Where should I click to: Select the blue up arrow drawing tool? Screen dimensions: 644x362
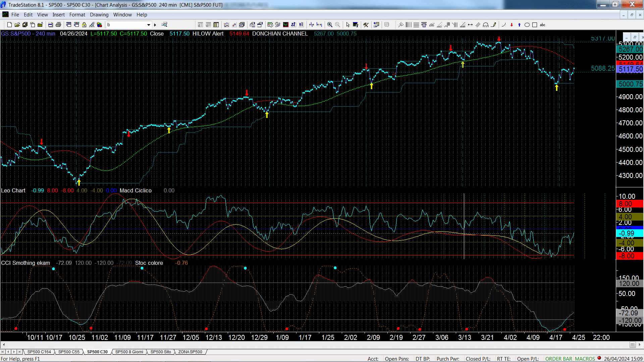(x=519, y=25)
